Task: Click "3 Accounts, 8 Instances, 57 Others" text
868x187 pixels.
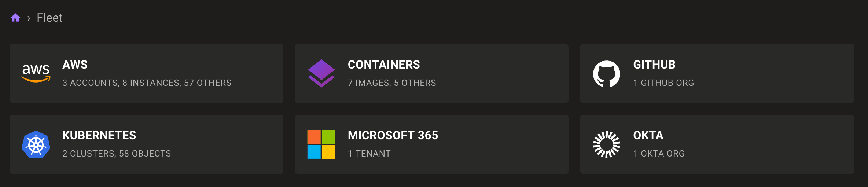Action: pyautogui.click(x=147, y=83)
